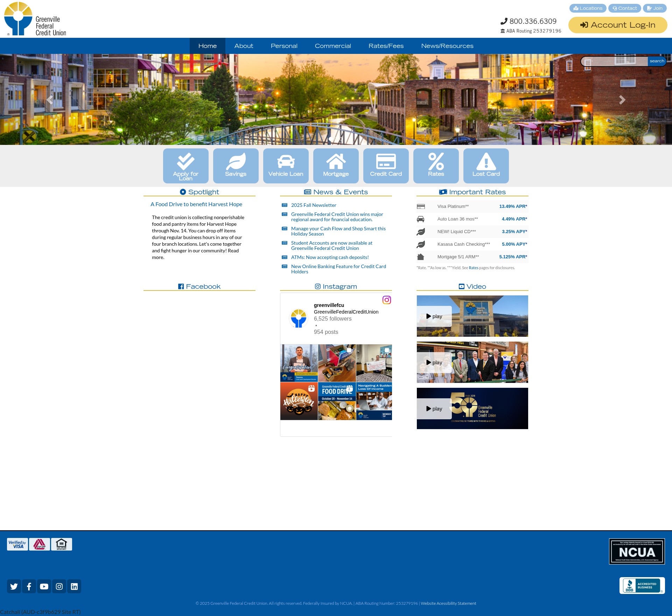Click the Visa Platinum 13.49% APR rate
The image size is (672, 616).
point(513,206)
